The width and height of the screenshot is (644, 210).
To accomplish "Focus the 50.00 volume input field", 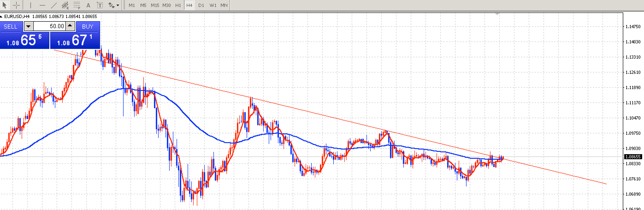I will coord(50,26).
